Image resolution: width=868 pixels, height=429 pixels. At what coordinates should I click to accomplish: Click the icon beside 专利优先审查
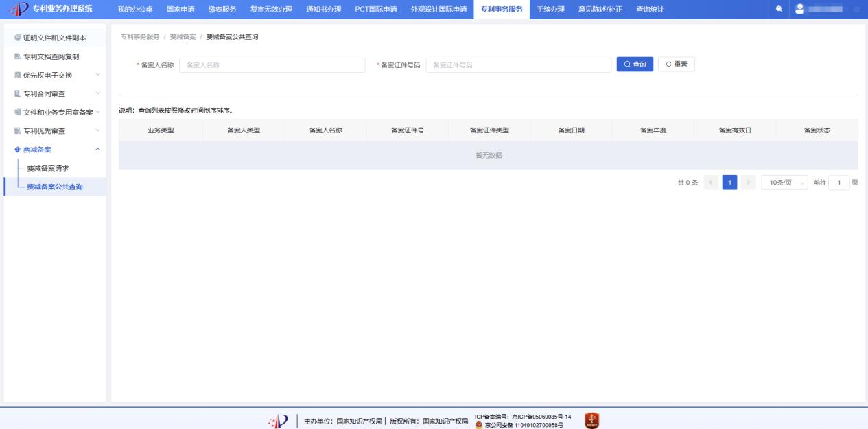click(x=17, y=131)
